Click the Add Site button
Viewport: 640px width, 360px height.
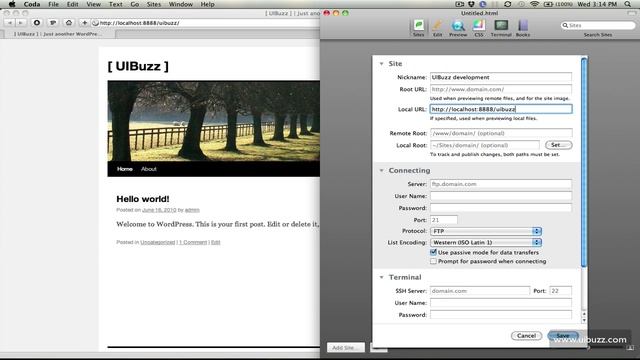(345, 348)
